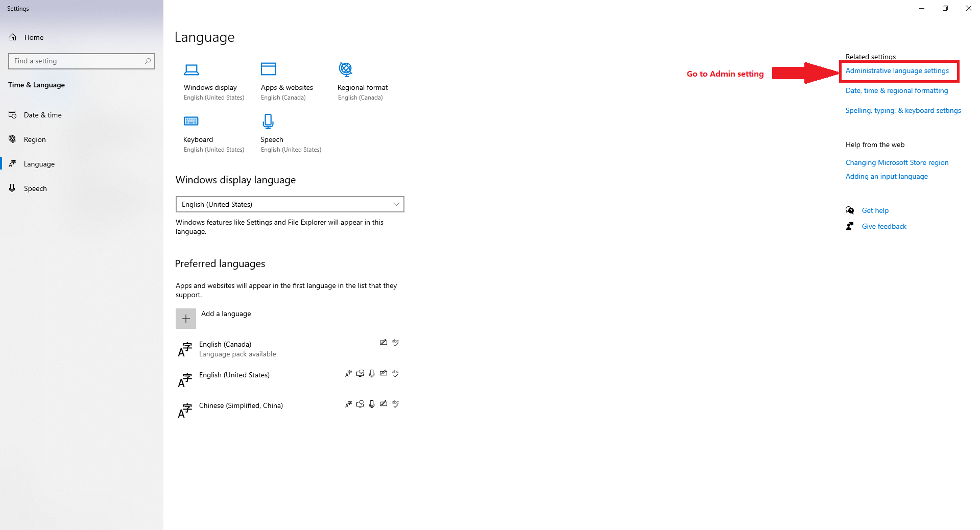980x530 pixels.
Task: Focus the Find a setting search box
Action: point(82,61)
